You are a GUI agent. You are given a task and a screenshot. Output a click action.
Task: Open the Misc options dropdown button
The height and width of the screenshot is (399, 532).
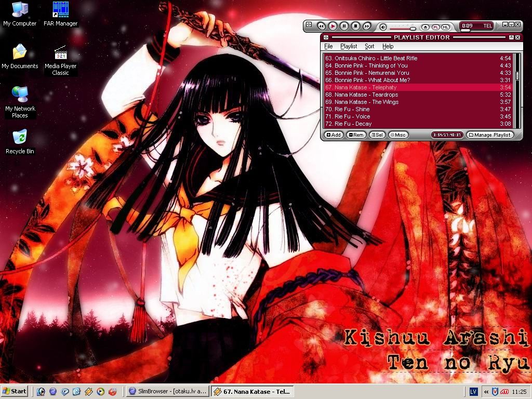398,135
